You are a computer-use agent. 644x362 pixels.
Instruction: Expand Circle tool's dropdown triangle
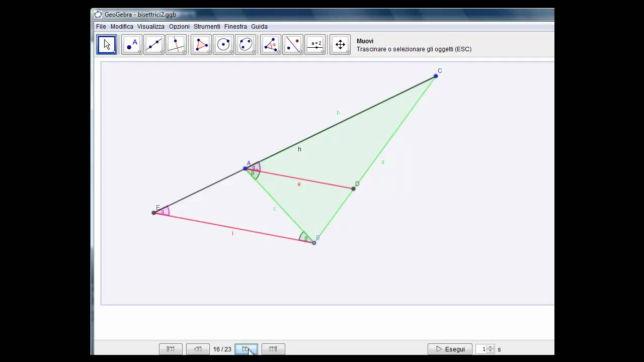point(231,52)
